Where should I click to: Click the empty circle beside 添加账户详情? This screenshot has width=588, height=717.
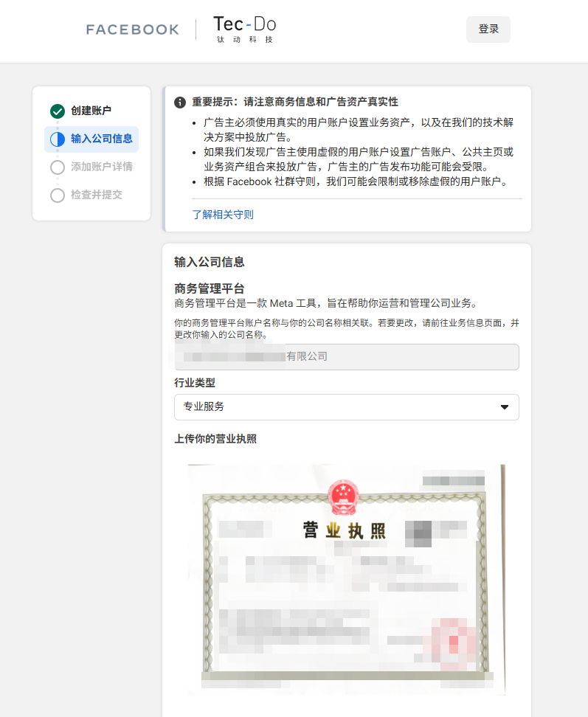point(58,167)
